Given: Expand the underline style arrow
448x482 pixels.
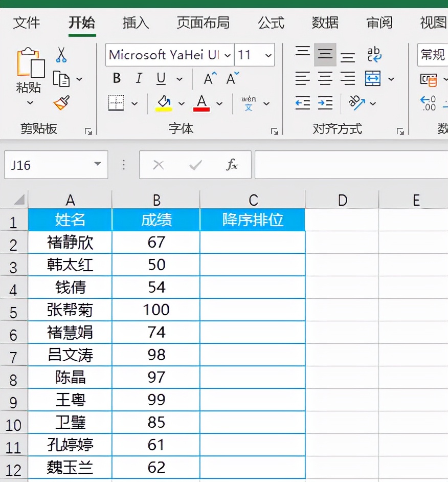Looking at the screenshot, I should coord(180,79).
